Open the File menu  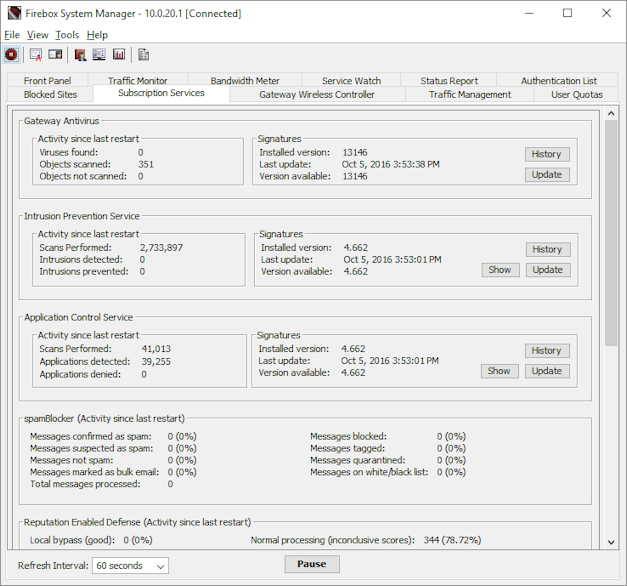click(x=12, y=35)
